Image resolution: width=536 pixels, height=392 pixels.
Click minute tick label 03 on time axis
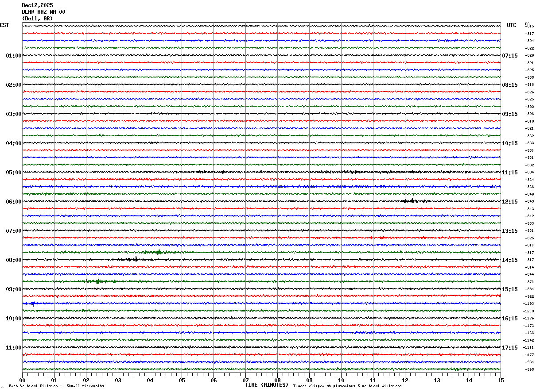(118, 380)
